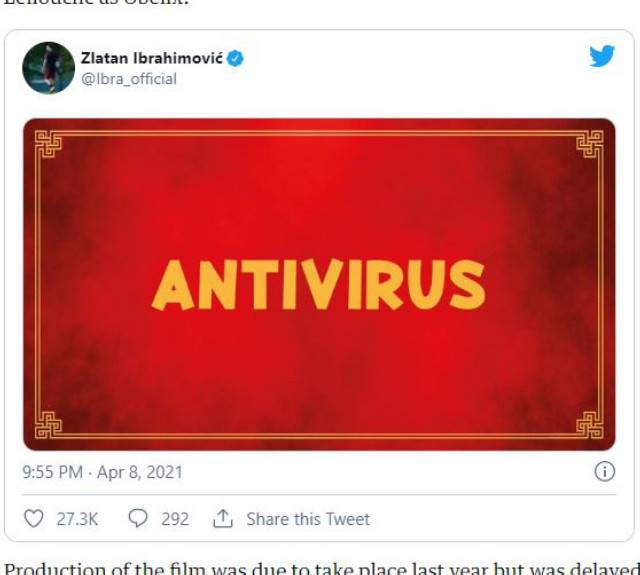Click the empty white area beside the handle
This screenshot has width=640, height=575.
[367, 79]
